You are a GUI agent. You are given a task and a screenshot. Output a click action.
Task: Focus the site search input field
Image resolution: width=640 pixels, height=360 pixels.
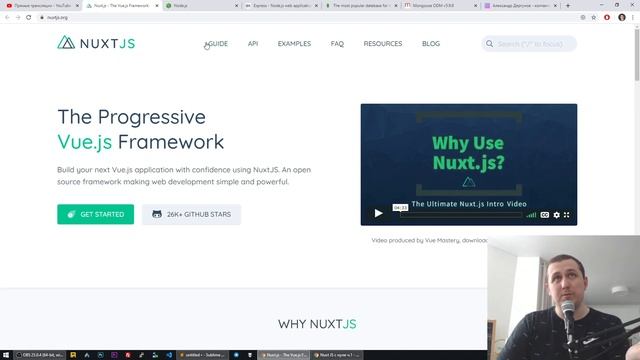[529, 44]
